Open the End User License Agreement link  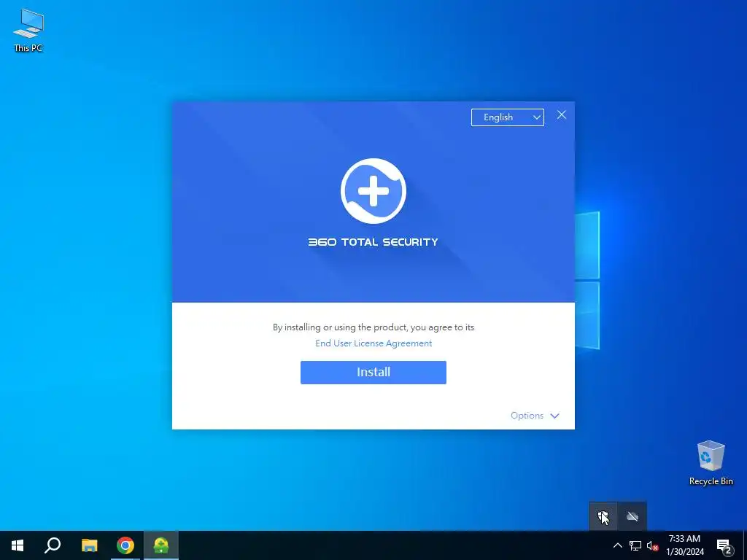pyautogui.click(x=373, y=343)
